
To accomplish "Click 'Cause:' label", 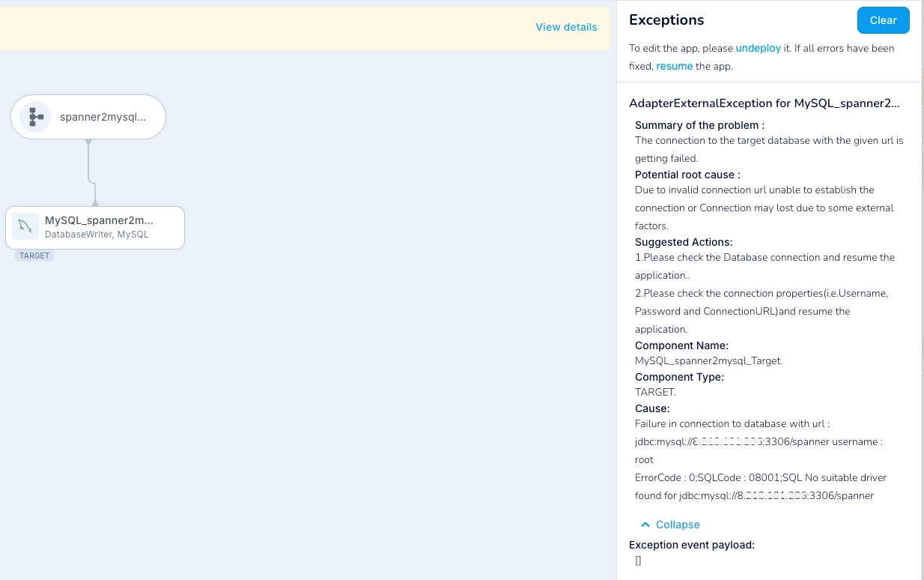I will click(x=652, y=408).
